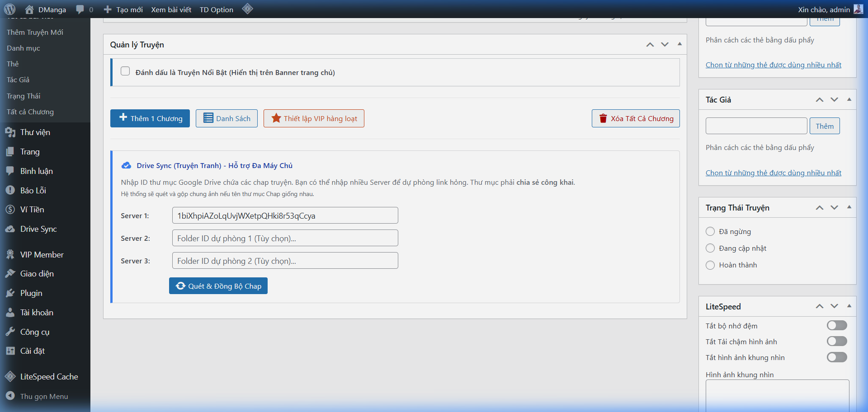Focus the Server 2 folder ID field

click(285, 238)
